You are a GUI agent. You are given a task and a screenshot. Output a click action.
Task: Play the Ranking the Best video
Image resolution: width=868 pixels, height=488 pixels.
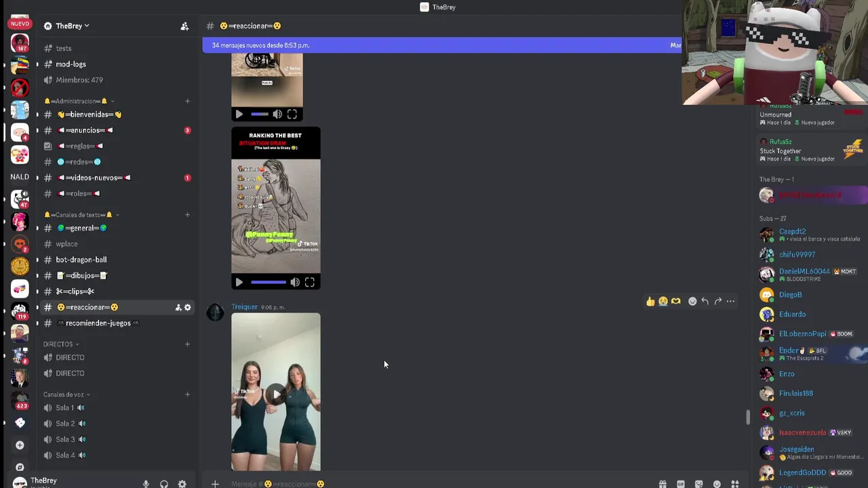239,282
